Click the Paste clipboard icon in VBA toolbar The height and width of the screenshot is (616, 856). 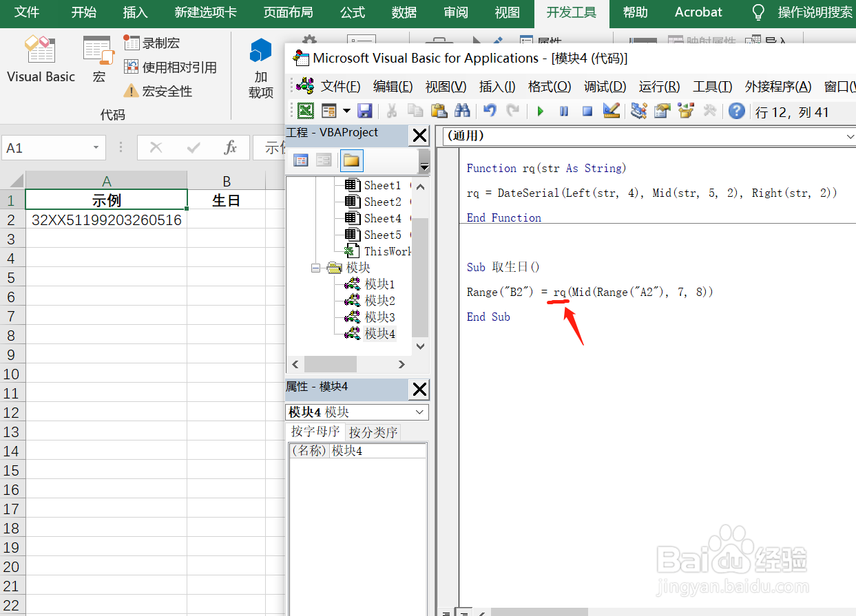click(x=439, y=111)
